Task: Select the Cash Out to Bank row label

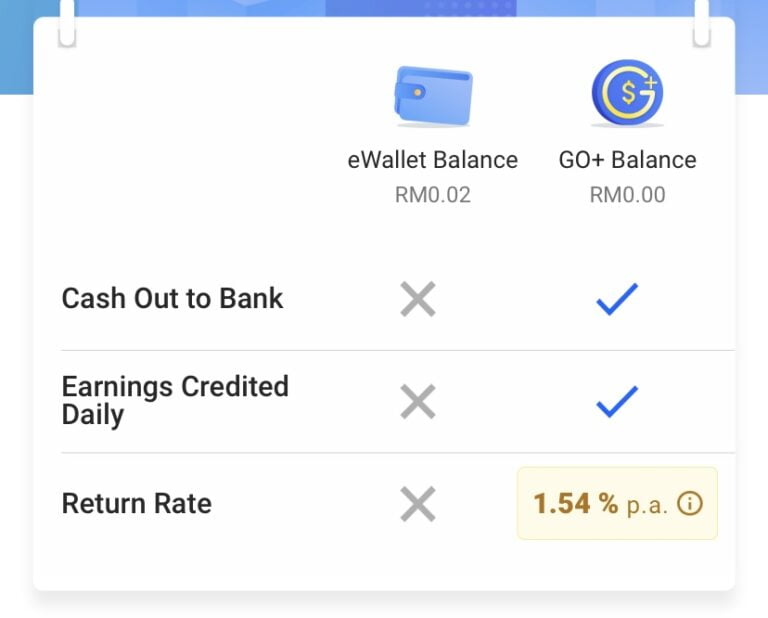Action: pyautogui.click(x=173, y=299)
